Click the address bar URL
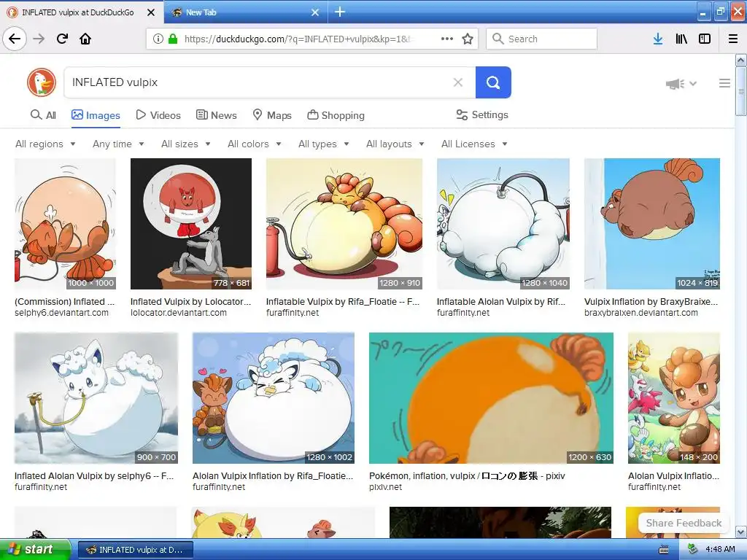This screenshot has width=747, height=560. (x=298, y=39)
